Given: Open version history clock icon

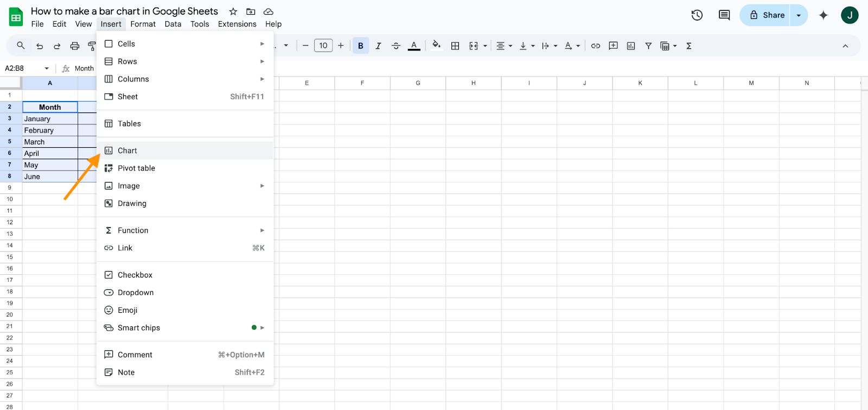Looking at the screenshot, I should [697, 15].
